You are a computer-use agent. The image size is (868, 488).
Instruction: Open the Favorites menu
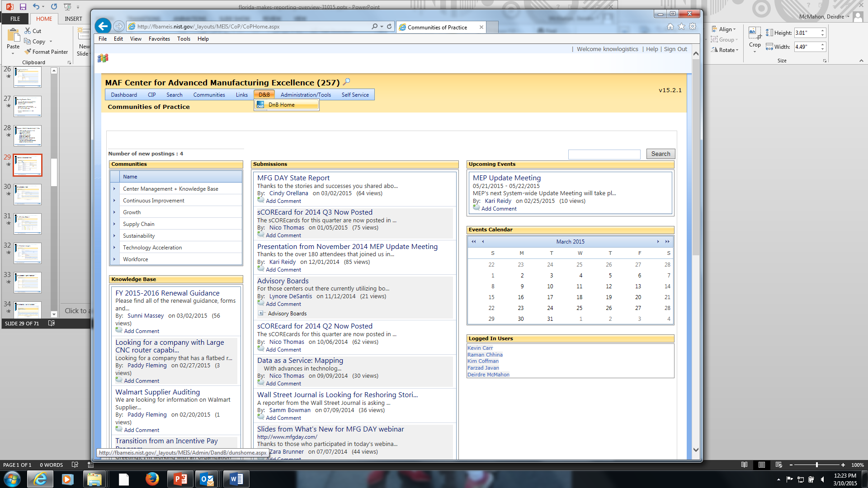(x=159, y=39)
